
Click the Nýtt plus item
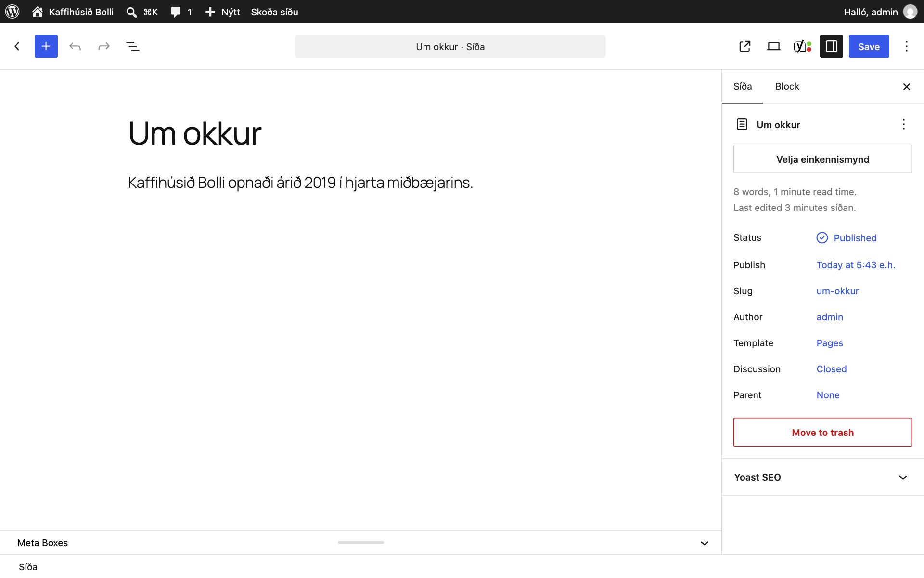point(222,12)
